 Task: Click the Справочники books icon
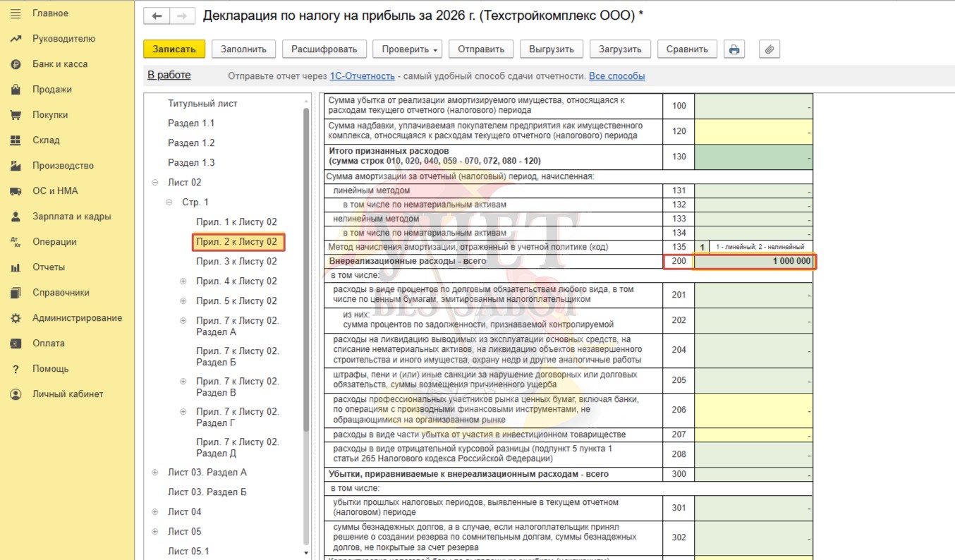coord(16,293)
